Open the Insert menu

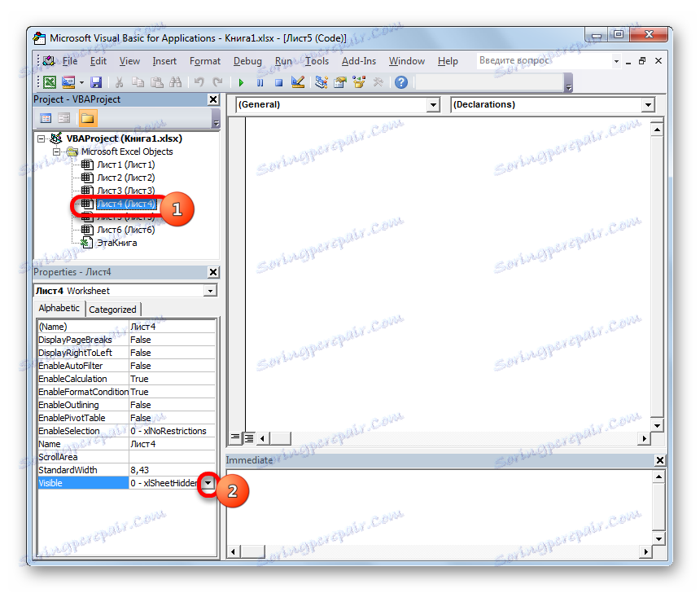tap(164, 61)
